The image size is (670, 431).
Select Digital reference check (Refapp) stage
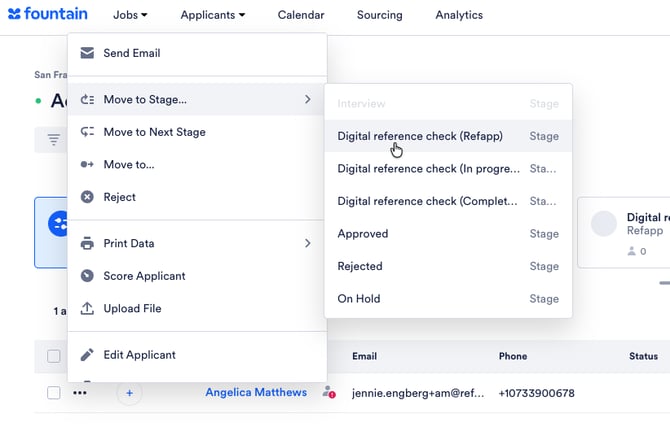(x=420, y=136)
